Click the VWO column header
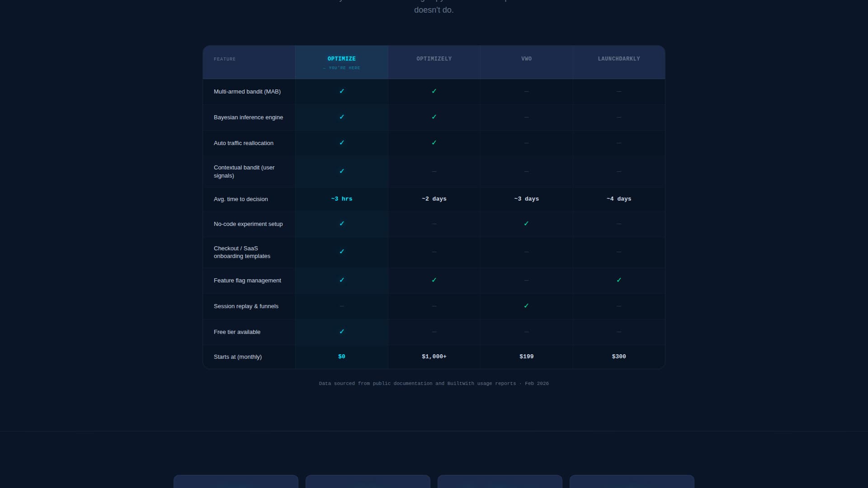This screenshot has height=488, width=868. pos(526,58)
